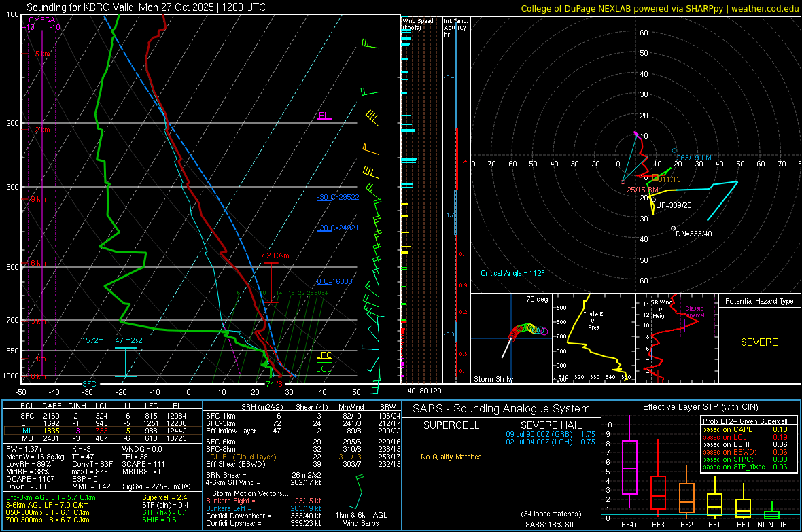Click the 1km & 6km AGL wind barb

[x=360, y=491]
